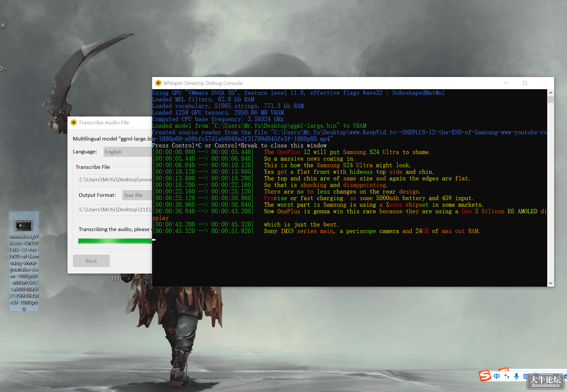Screen dimensions: 567x392
Task: Toggle punctuation mode on Sogou toolbar
Action: click(x=506, y=376)
